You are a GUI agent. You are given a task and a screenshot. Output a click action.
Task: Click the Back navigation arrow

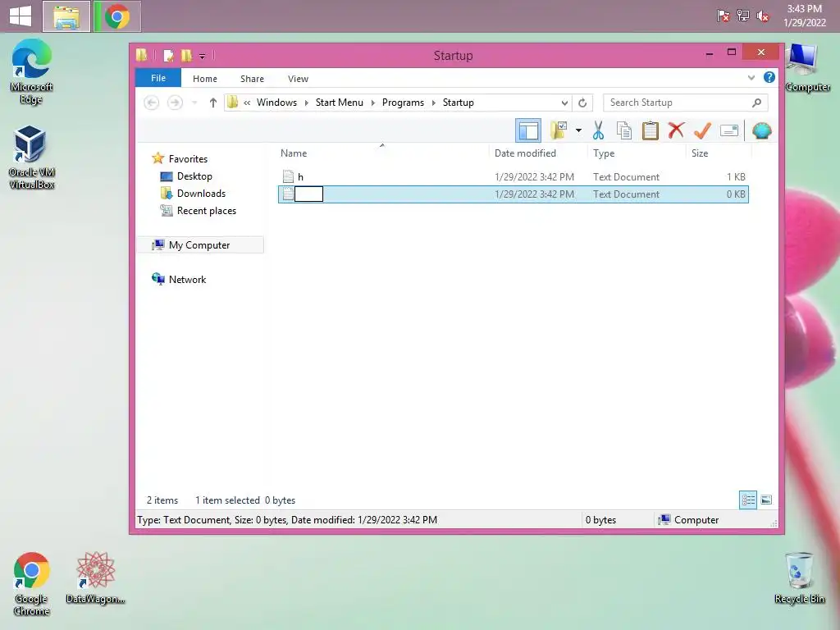(152, 103)
